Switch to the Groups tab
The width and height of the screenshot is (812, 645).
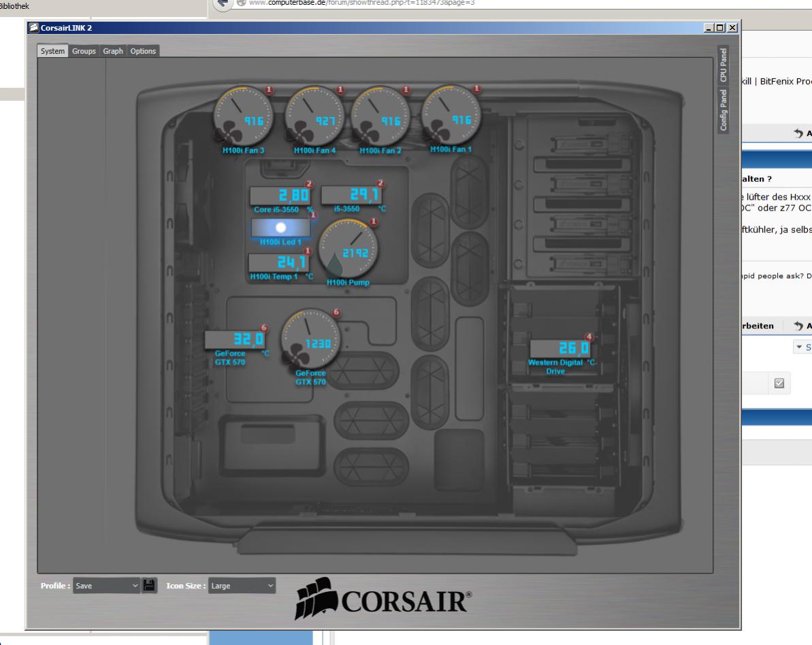click(84, 51)
